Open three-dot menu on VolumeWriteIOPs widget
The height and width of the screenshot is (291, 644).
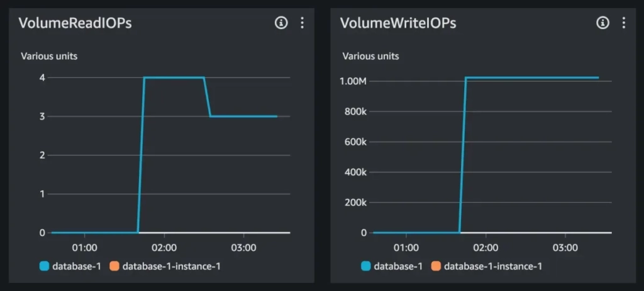(x=624, y=23)
